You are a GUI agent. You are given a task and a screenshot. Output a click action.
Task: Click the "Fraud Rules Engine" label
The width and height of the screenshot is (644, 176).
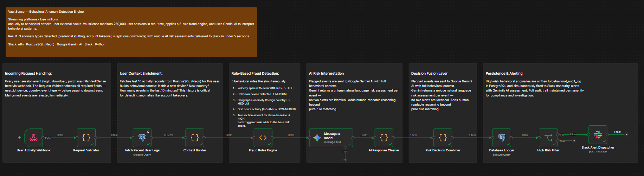coord(263,150)
